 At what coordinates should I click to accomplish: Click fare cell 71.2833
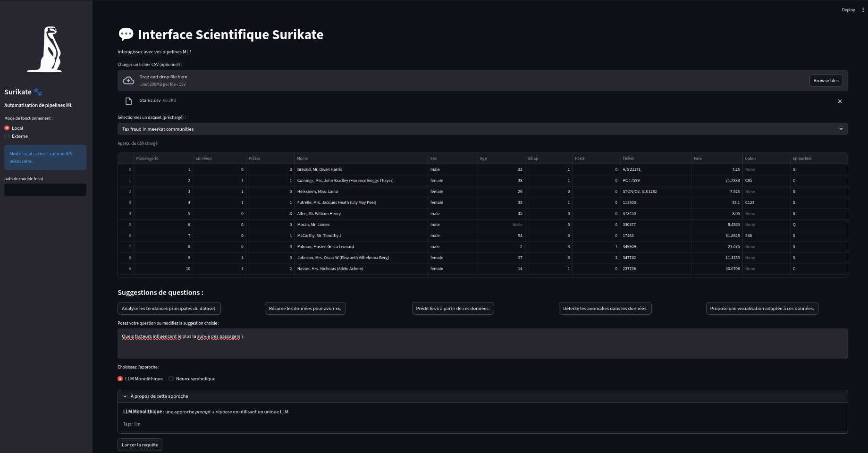(x=716, y=180)
